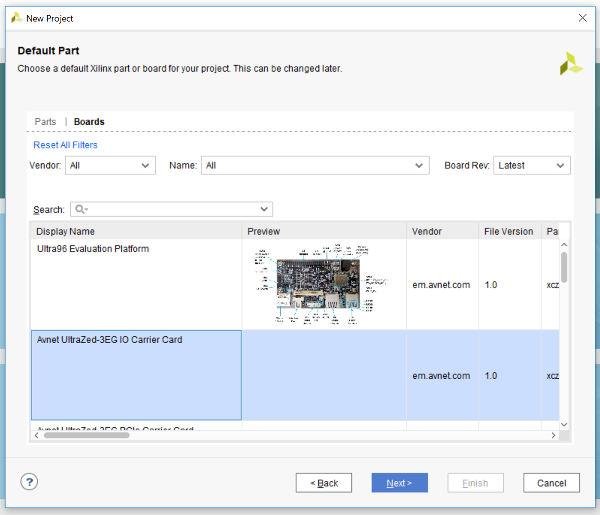
Task: Close the New Project dialog
Action: [x=582, y=18]
